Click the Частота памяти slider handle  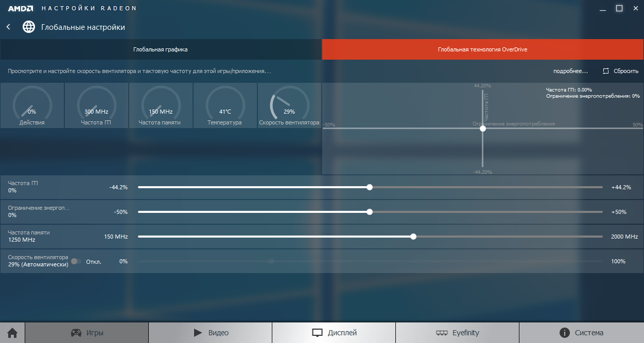point(413,237)
